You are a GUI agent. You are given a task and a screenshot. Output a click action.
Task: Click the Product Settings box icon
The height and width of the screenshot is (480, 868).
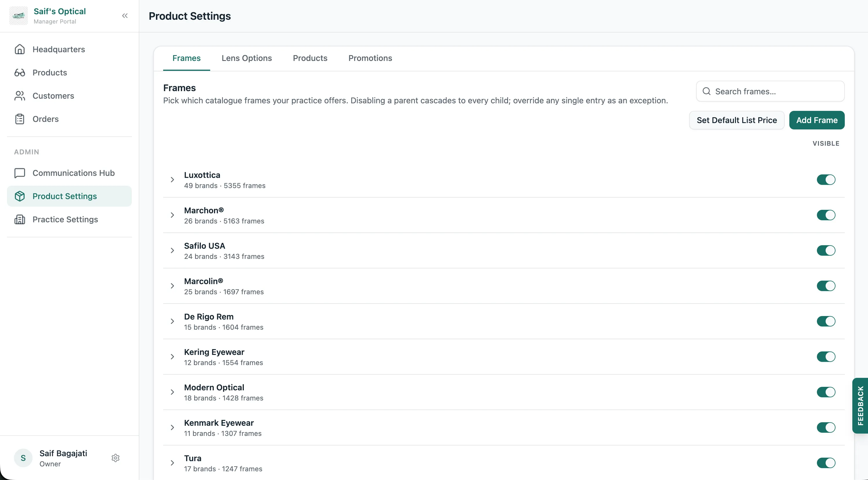[x=19, y=196]
